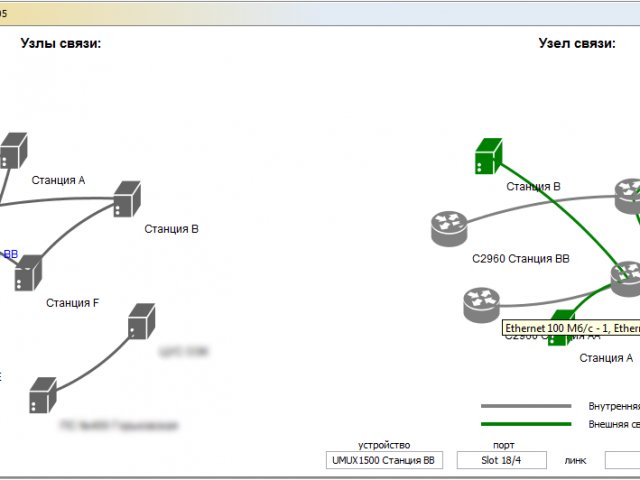Click the gray internal link legend line

(x=525, y=407)
